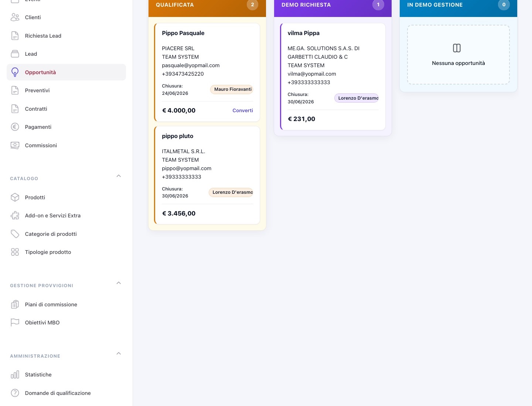Navigate to Contratti in the sidebar
The width and height of the screenshot is (532, 406).
pos(66,109)
